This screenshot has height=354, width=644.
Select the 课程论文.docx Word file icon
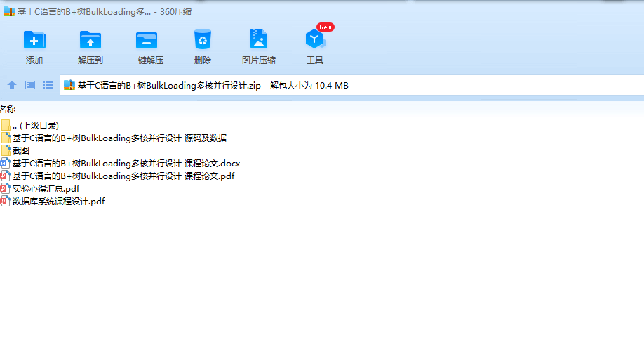6,163
